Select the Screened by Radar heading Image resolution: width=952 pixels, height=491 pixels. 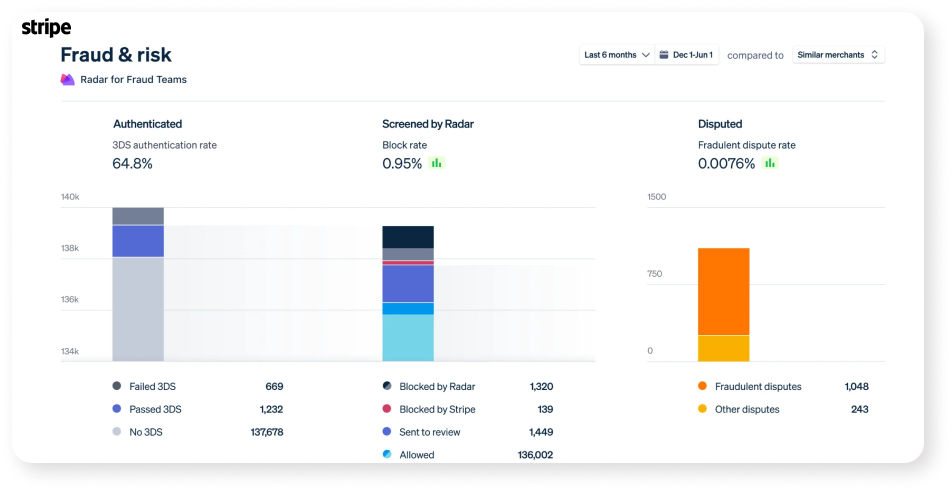pyautogui.click(x=427, y=124)
